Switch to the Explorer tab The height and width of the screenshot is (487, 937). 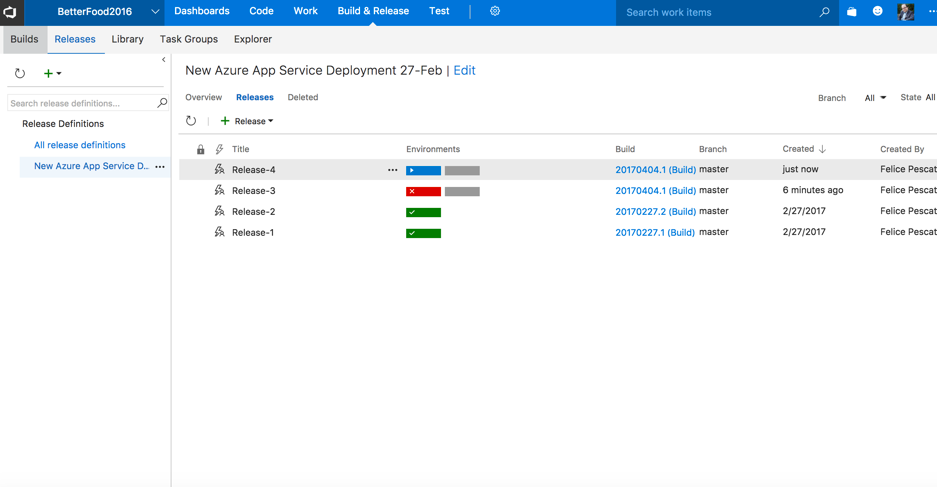[253, 39]
